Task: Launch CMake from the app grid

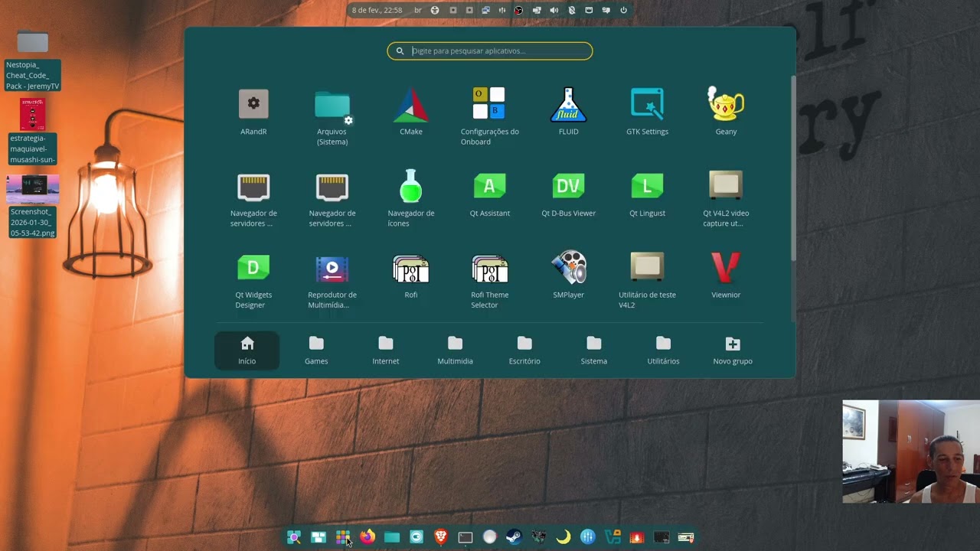Action: 411,112
